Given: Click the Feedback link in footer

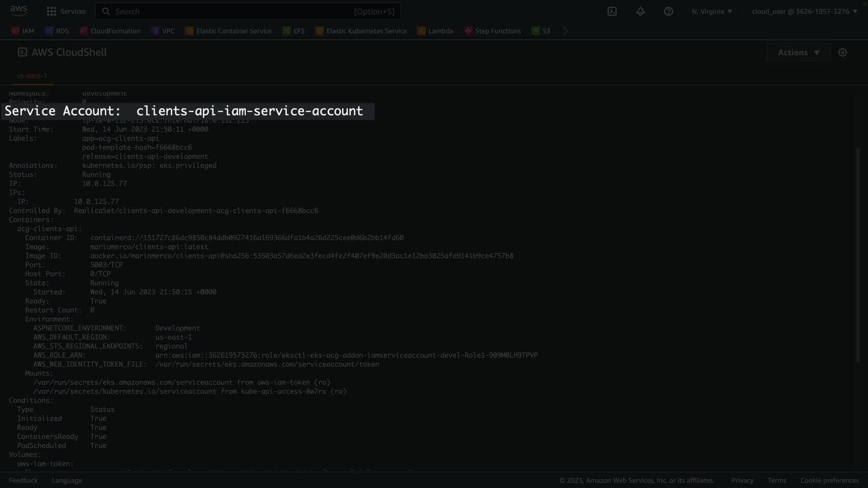Looking at the screenshot, I should 24,480.
